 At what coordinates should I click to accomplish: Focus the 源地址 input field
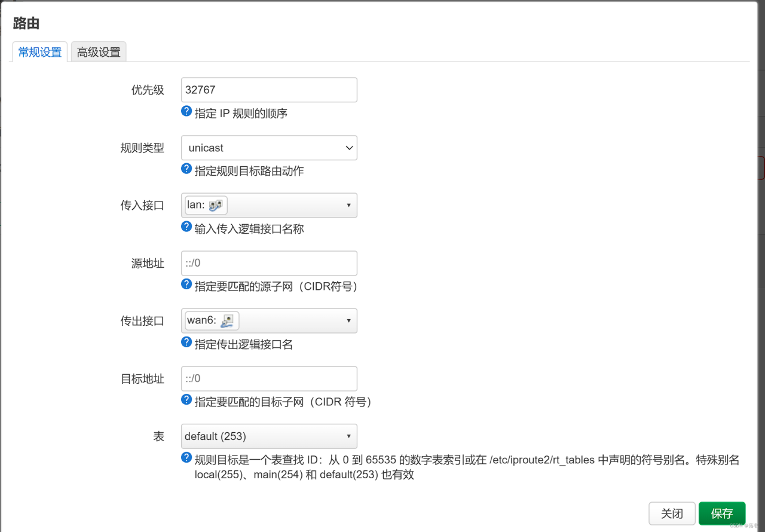(269, 263)
